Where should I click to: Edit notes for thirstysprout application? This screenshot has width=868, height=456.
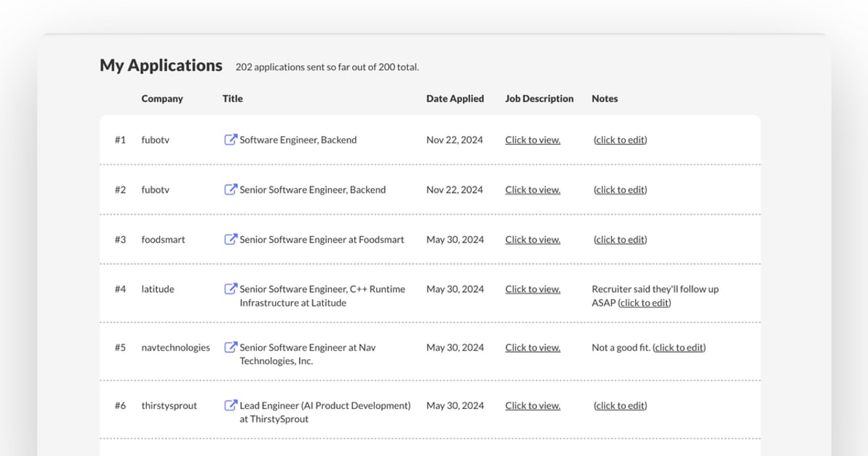pyautogui.click(x=621, y=405)
